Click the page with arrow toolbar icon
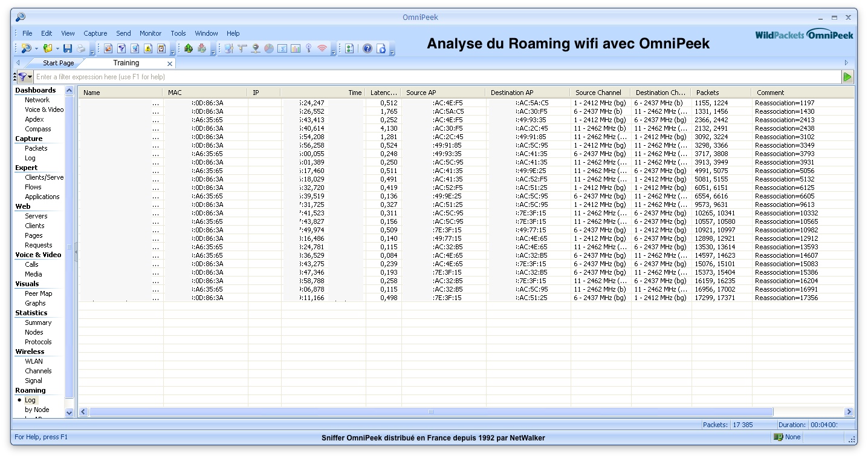Screen dimensions: 868x458 pyautogui.click(x=381, y=48)
